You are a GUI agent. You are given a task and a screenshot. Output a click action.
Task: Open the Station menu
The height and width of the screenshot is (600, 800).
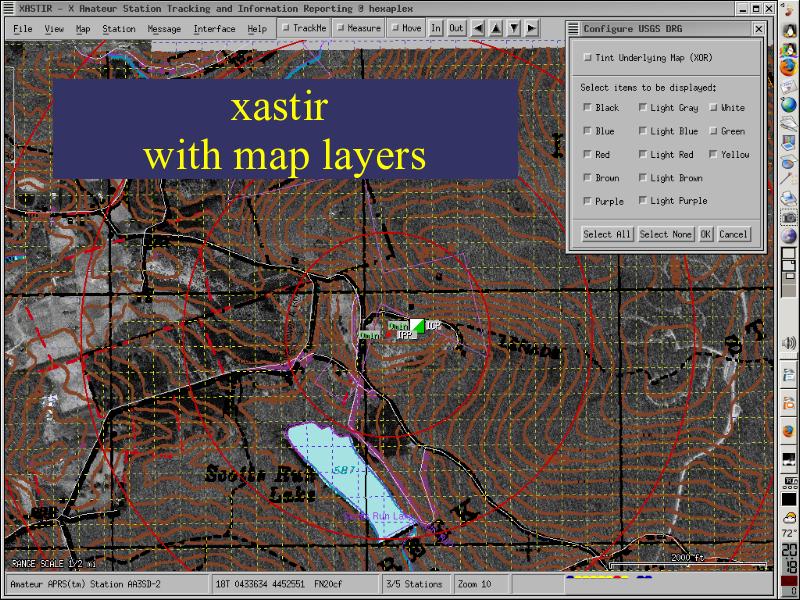[x=119, y=29]
